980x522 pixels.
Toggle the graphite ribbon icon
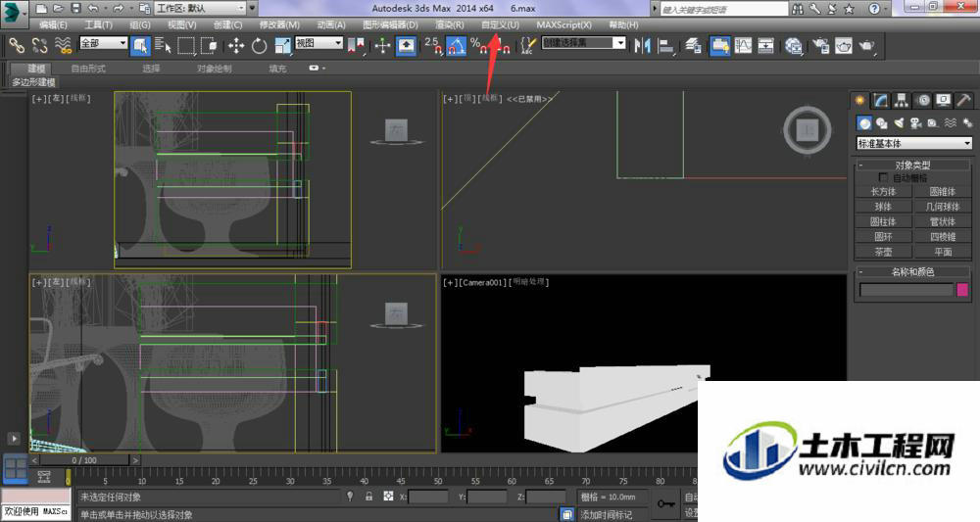[x=719, y=45]
